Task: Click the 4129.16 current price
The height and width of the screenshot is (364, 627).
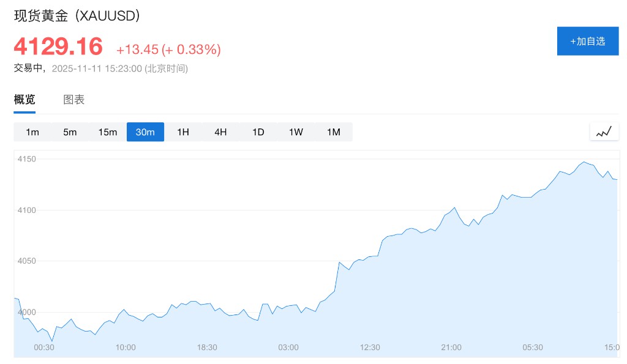Action: click(x=58, y=47)
